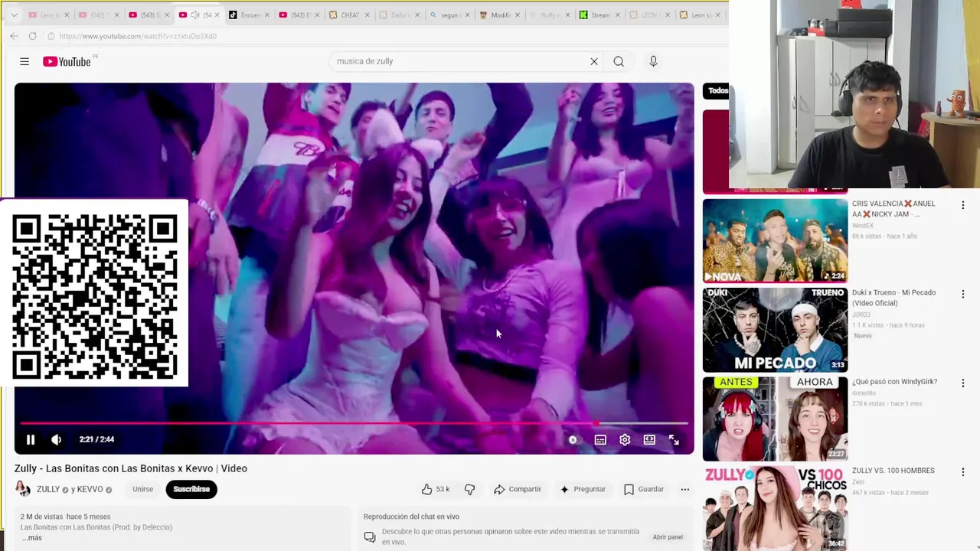Go to the YouTube home logo
The width and height of the screenshot is (980, 551).
click(x=67, y=61)
